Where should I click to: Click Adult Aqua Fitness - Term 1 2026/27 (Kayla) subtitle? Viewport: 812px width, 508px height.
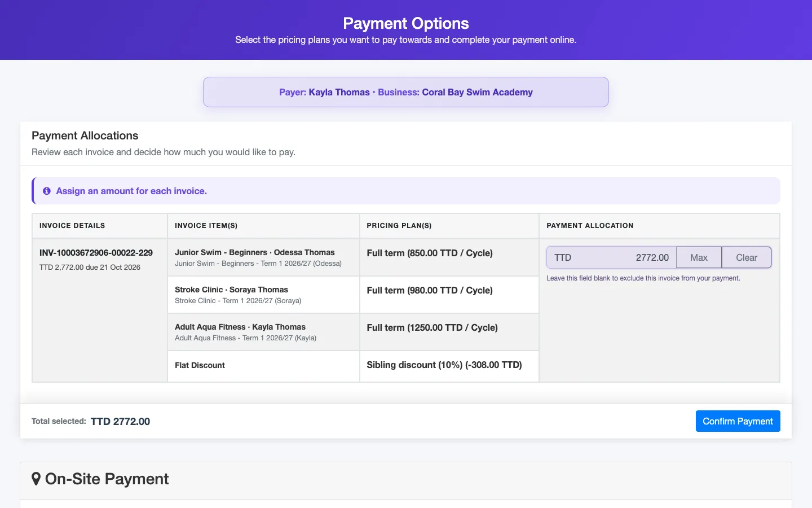[245, 338]
